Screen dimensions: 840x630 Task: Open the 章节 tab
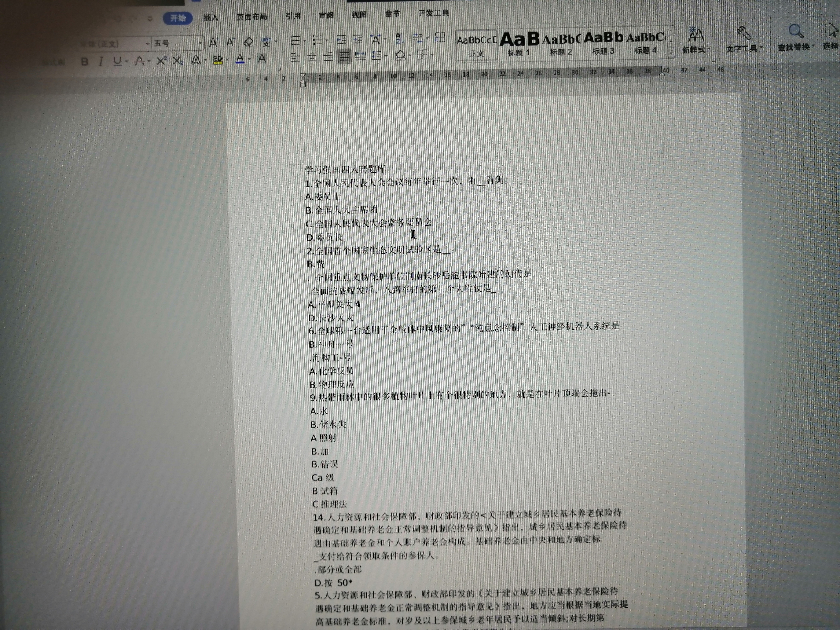click(x=392, y=14)
